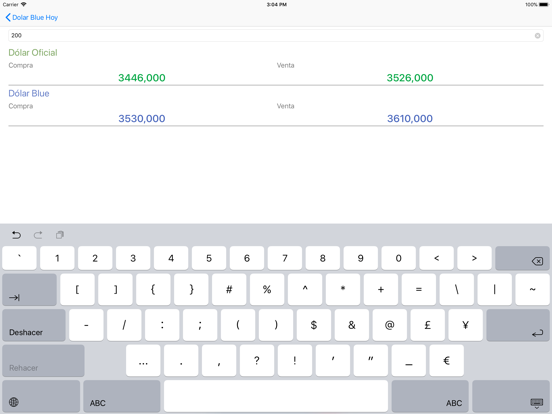This screenshot has height=414, width=552.
Task: Tap the backslash key
Action: point(457,289)
